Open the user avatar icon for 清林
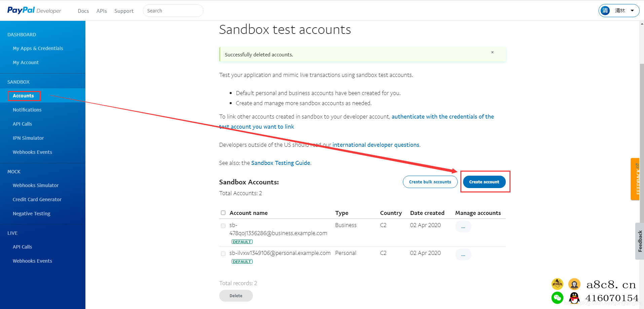Viewport: 644px width, 309px height. tap(605, 10)
